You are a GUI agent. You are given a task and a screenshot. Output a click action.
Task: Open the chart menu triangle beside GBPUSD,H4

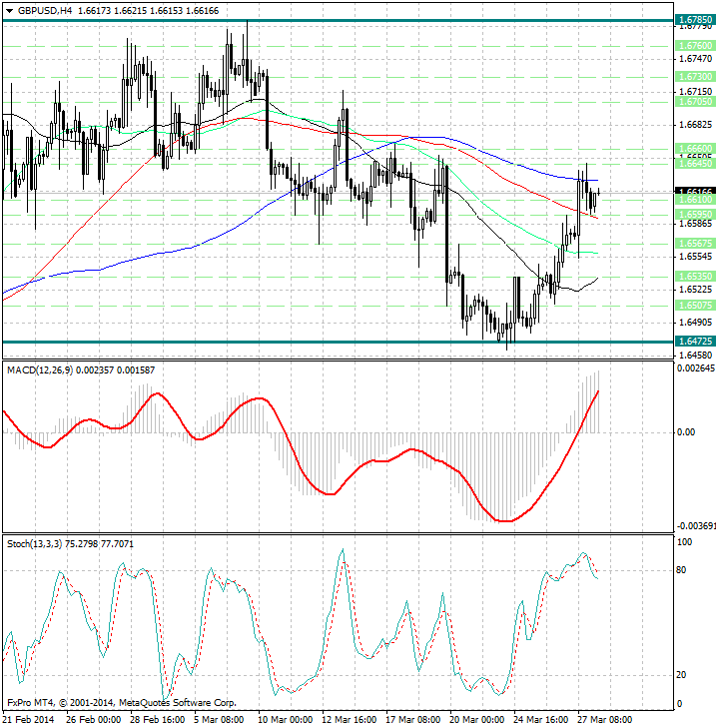[9, 11]
